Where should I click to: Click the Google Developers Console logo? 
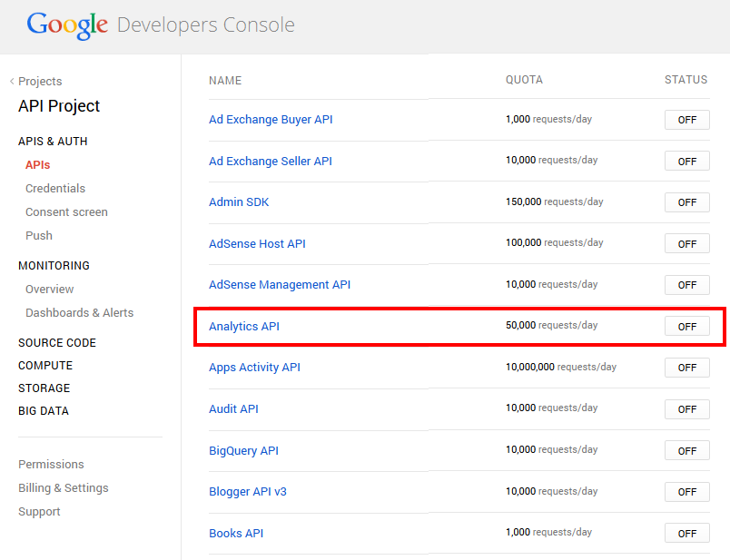tap(160, 25)
